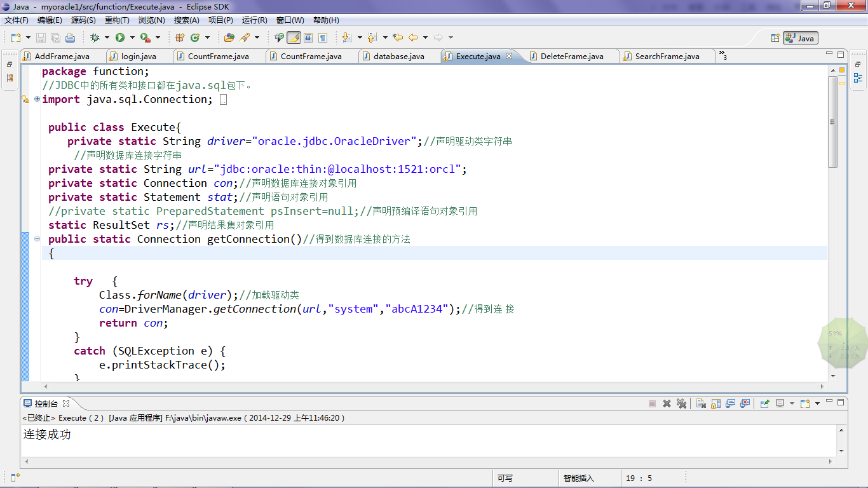Switch to the DeleteFrame.java tab

pyautogui.click(x=572, y=57)
